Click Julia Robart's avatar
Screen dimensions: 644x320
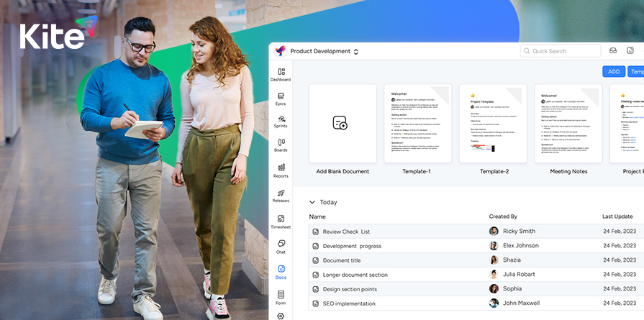[494, 274]
